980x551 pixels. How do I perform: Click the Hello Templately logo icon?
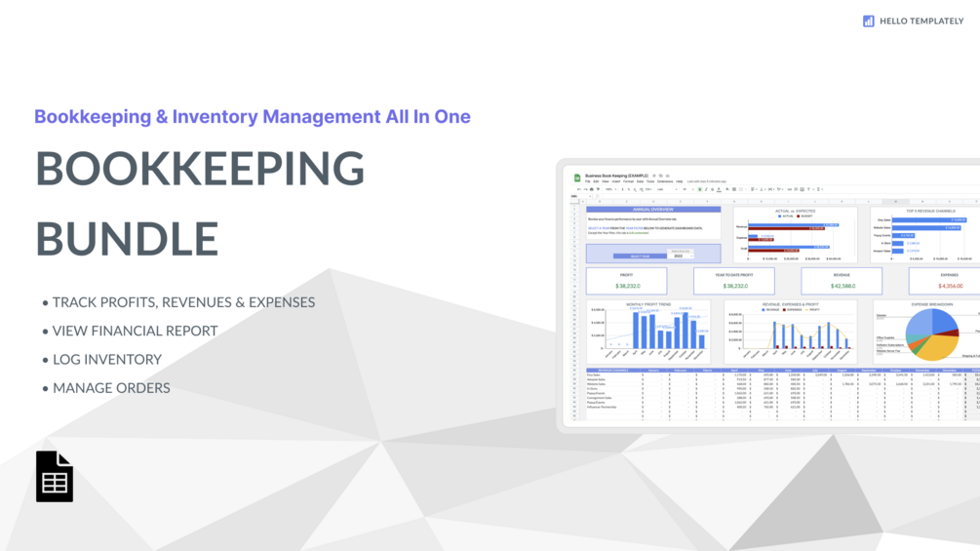click(868, 21)
